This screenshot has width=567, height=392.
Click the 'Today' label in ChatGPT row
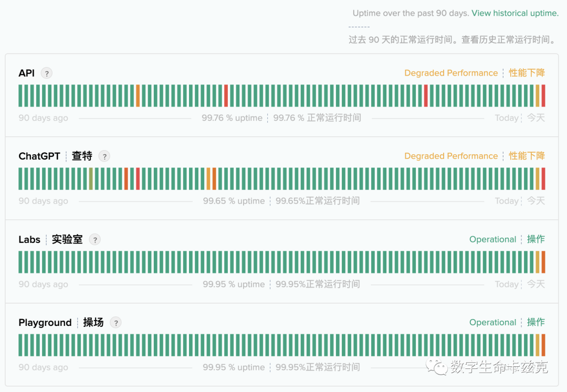[x=507, y=201]
